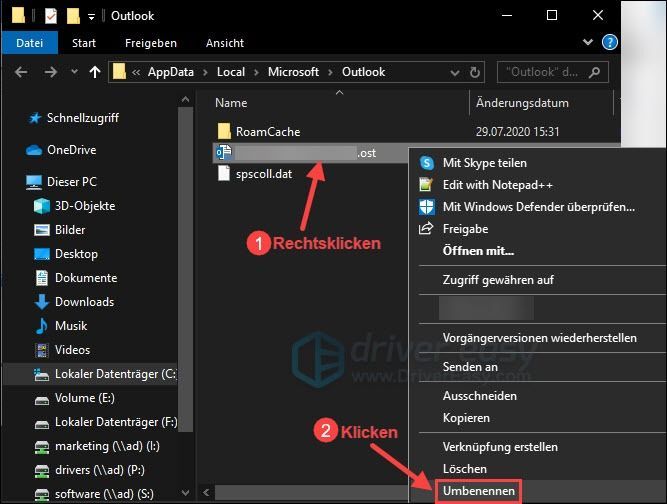Refresh the Outlook folder view
Image resolution: width=667 pixels, height=504 pixels.
[475, 72]
